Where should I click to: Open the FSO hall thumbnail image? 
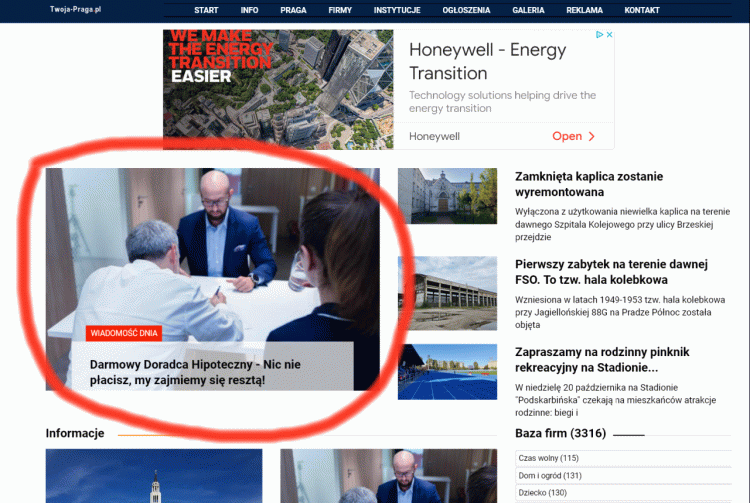[x=447, y=284]
